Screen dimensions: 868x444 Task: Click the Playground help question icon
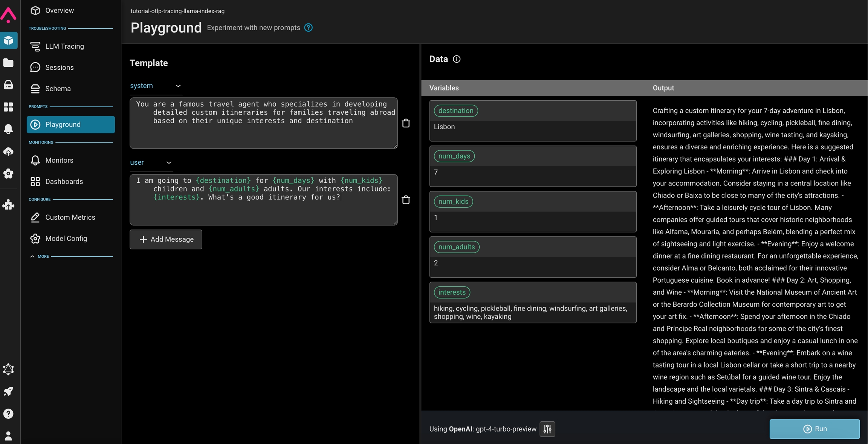coord(308,28)
